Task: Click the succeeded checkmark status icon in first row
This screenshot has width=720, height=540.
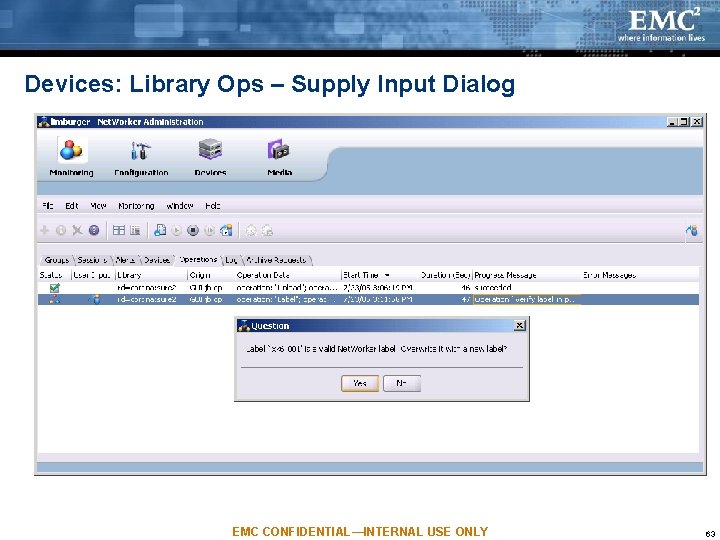Action: (55, 288)
